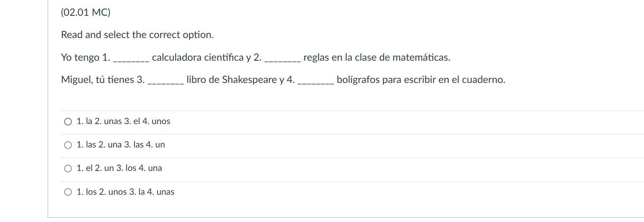Click the '(02.01 MC)' question label
Image resolution: width=644 pixels, height=222 pixels.
86,12
